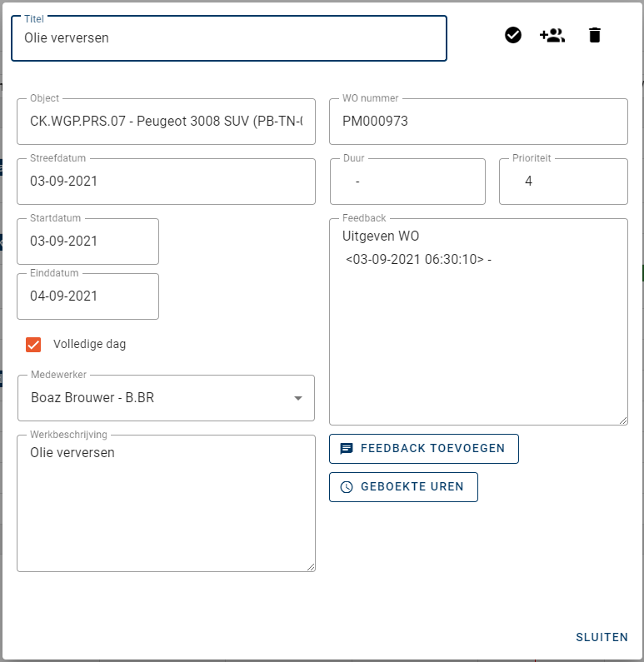This screenshot has height=662, width=644.
Task: Grab the Feedback textarea resize handle
Action: tap(622, 420)
